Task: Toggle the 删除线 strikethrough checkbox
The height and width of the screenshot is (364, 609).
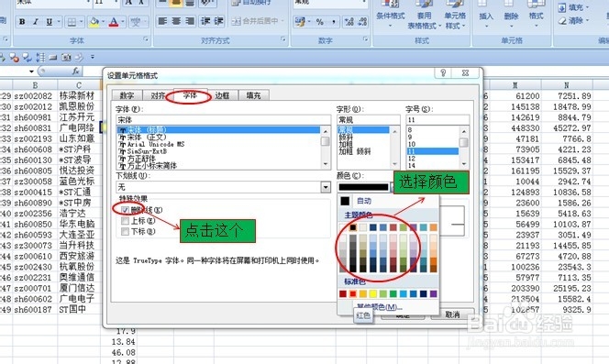Action: (x=125, y=210)
